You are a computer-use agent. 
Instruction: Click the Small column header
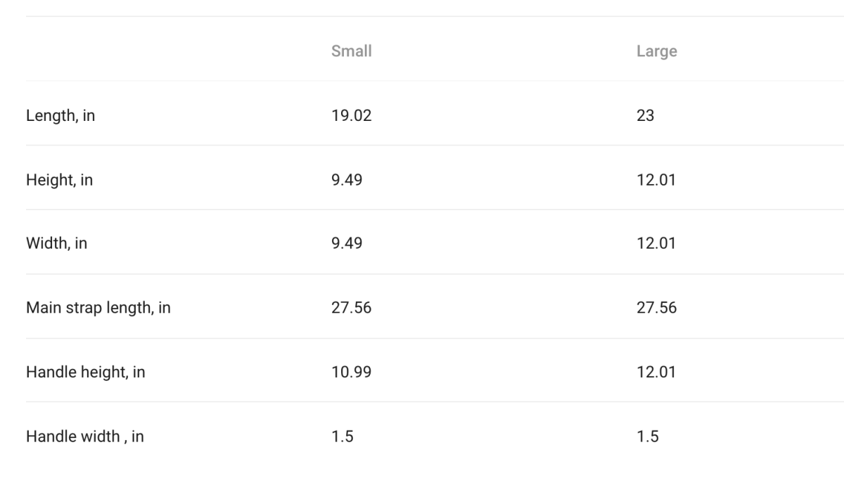tap(351, 51)
